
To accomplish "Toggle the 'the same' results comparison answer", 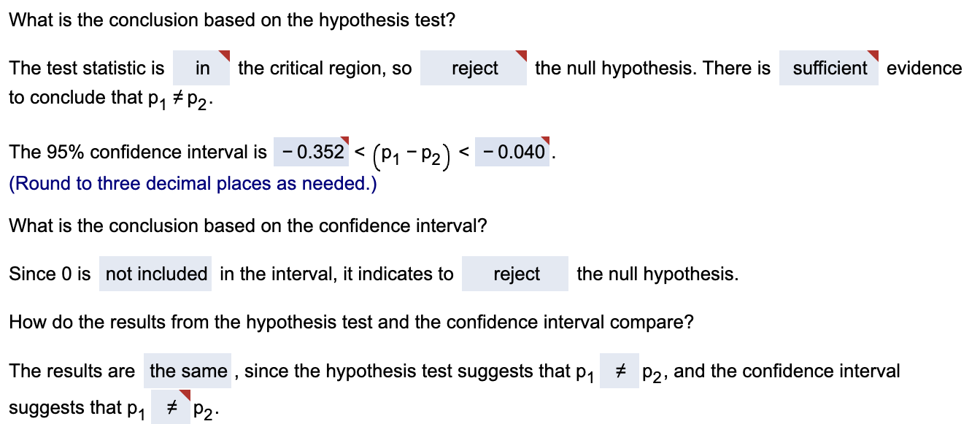I will click(188, 371).
